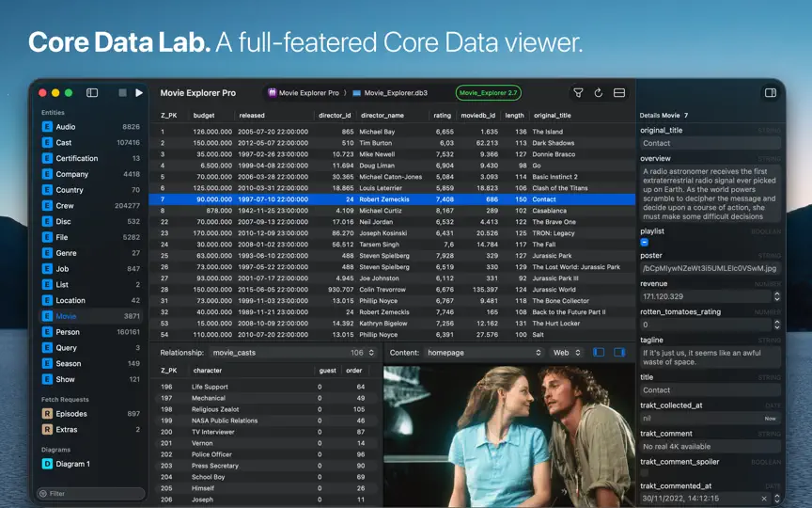Select the Jurassic Park movie row

tap(392, 256)
